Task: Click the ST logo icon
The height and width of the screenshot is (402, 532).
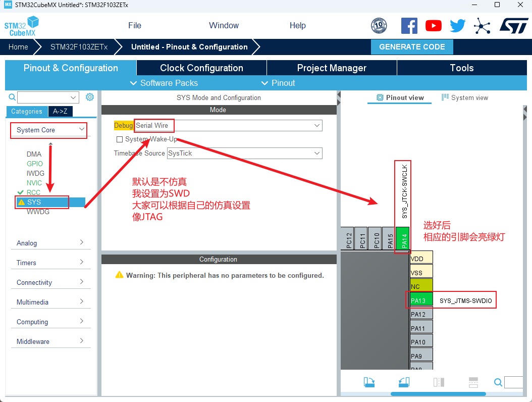Action: click(514, 26)
